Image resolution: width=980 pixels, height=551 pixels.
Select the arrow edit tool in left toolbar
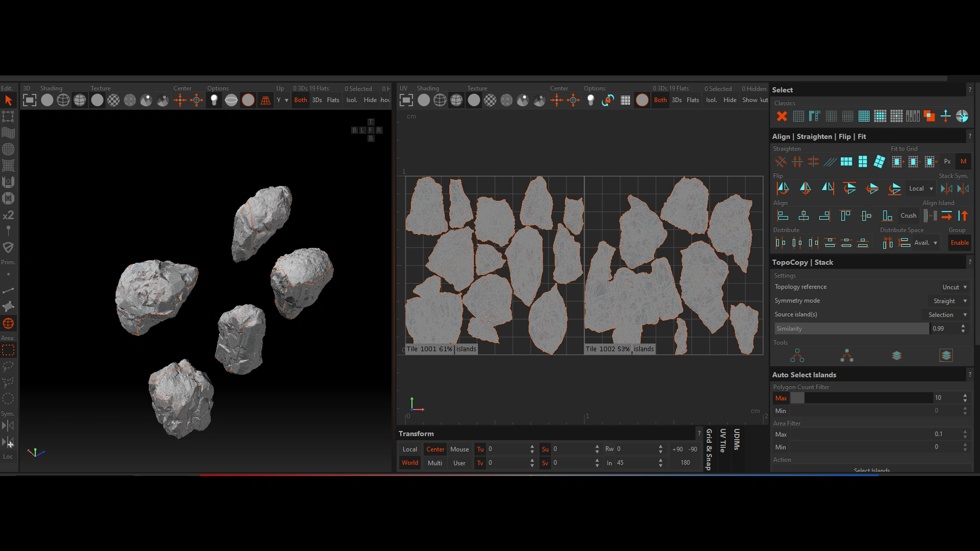pos(8,101)
